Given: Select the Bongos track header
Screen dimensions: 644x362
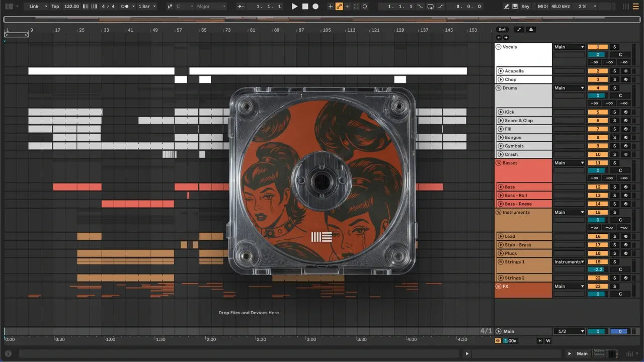Looking at the screenshot, I should coord(524,137).
